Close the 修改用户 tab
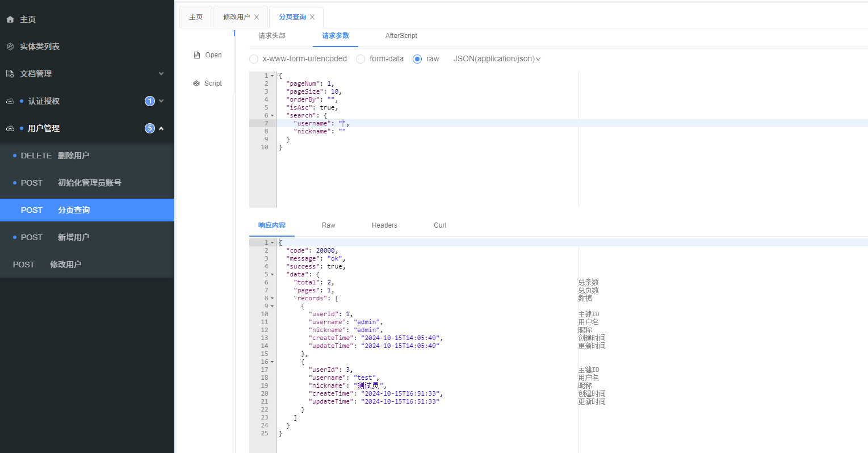 coord(257,17)
